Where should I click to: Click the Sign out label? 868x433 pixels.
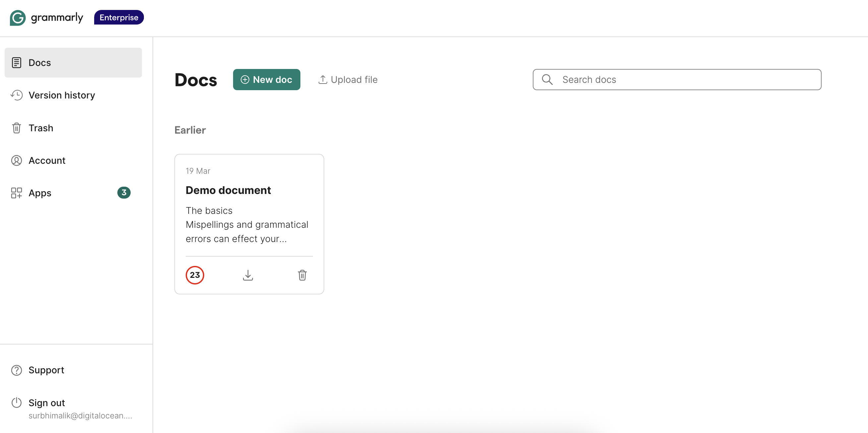tap(46, 403)
